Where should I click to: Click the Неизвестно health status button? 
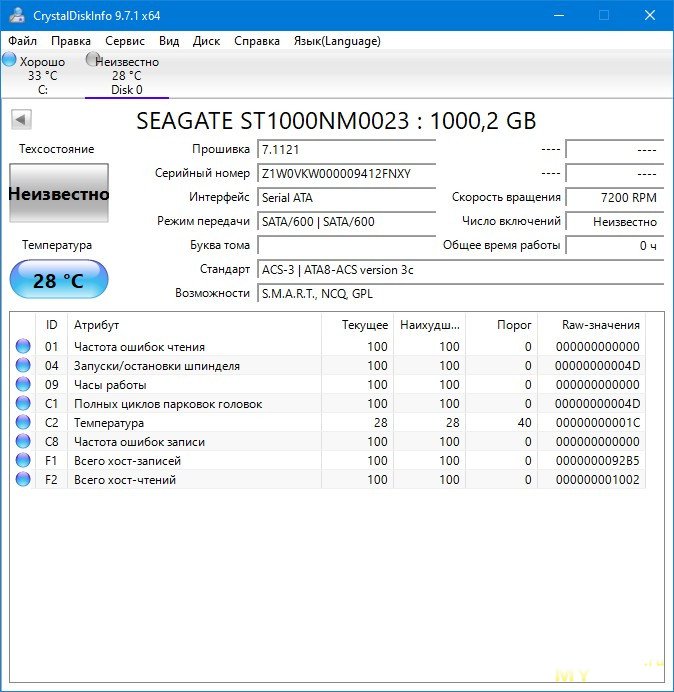[x=58, y=194]
